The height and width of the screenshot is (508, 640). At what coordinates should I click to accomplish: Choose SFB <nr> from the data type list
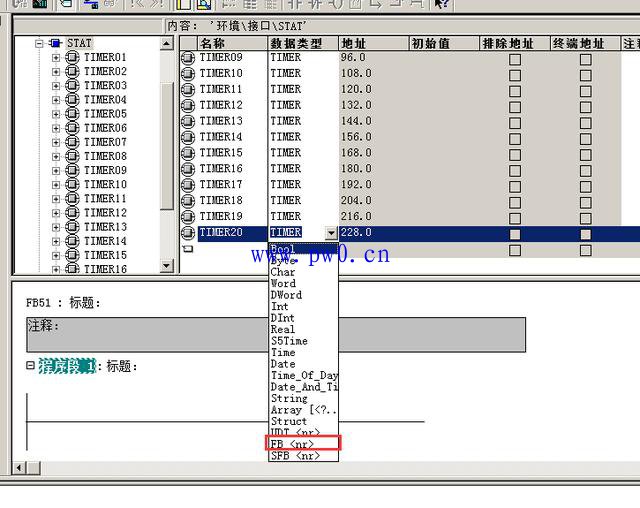coord(303,456)
